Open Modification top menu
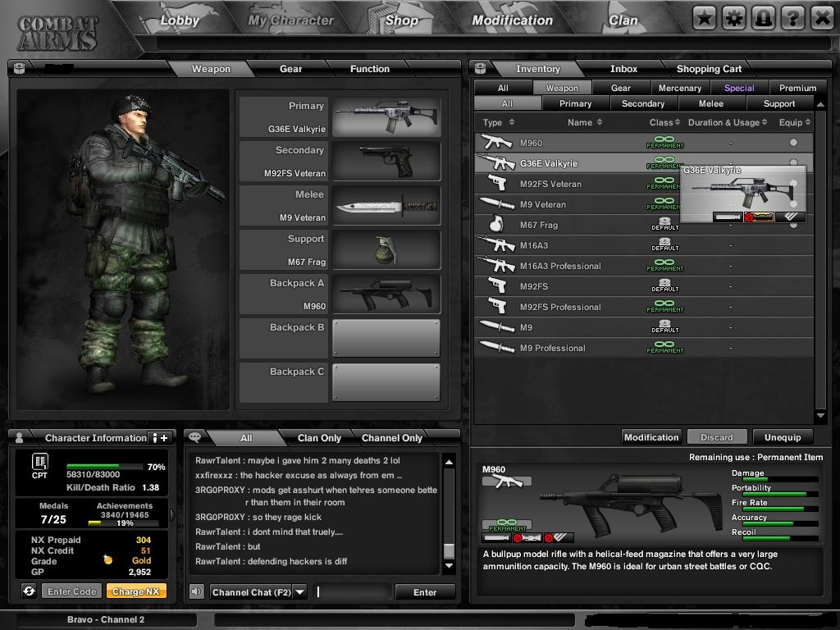The height and width of the screenshot is (630, 840). coord(512,21)
